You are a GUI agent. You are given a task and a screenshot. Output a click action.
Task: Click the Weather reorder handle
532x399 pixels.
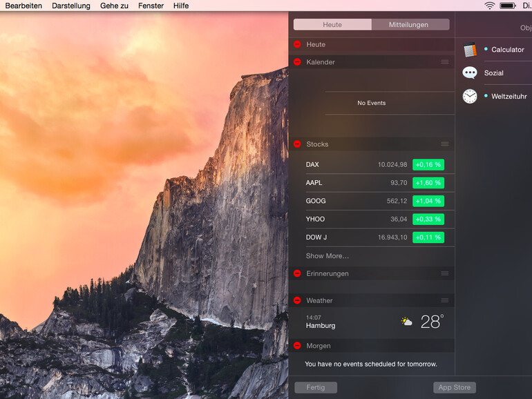pos(445,300)
